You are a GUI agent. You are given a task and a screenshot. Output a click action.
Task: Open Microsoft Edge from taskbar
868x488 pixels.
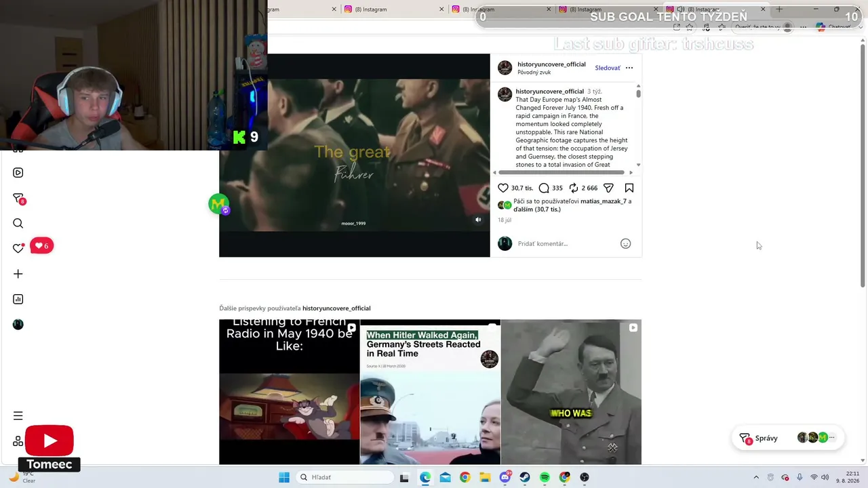pyautogui.click(x=425, y=477)
